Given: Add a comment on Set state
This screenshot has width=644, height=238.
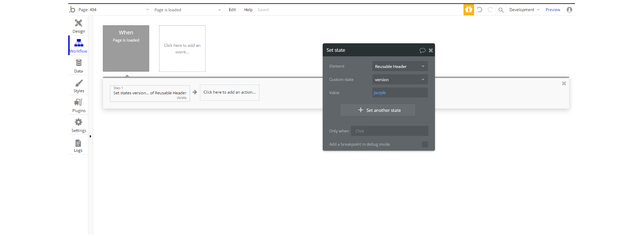Looking at the screenshot, I should (x=422, y=50).
